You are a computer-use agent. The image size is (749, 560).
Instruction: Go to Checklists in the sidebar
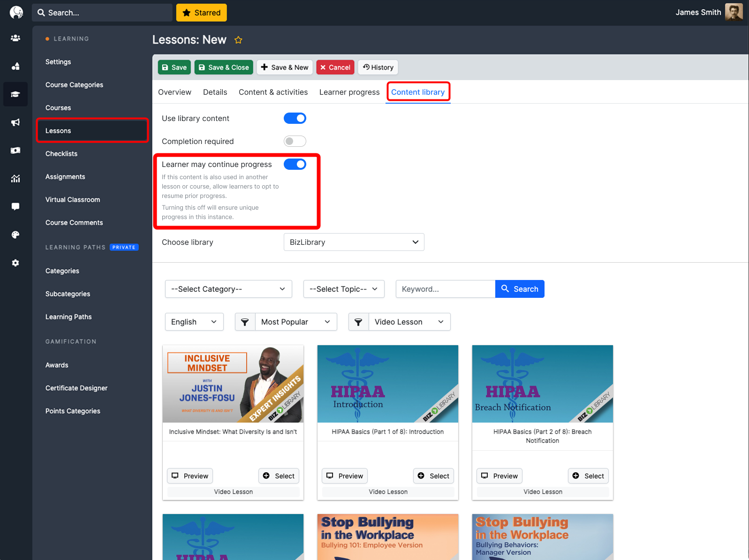[x=61, y=154]
